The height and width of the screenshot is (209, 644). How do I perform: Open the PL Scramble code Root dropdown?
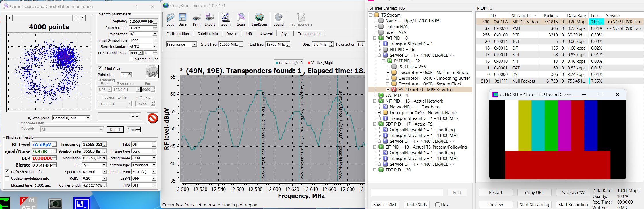(140, 53)
